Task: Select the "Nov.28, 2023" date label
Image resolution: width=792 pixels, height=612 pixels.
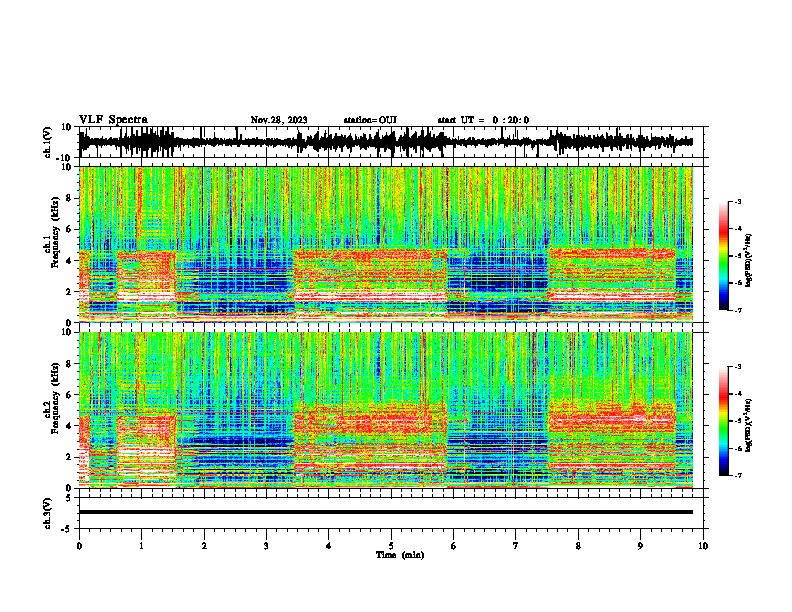Action: 279,120
